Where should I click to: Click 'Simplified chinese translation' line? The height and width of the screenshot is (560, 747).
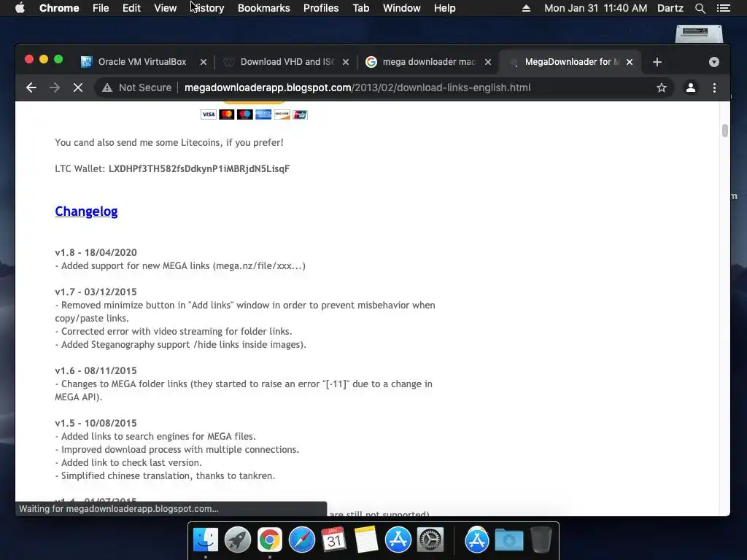tap(165, 475)
